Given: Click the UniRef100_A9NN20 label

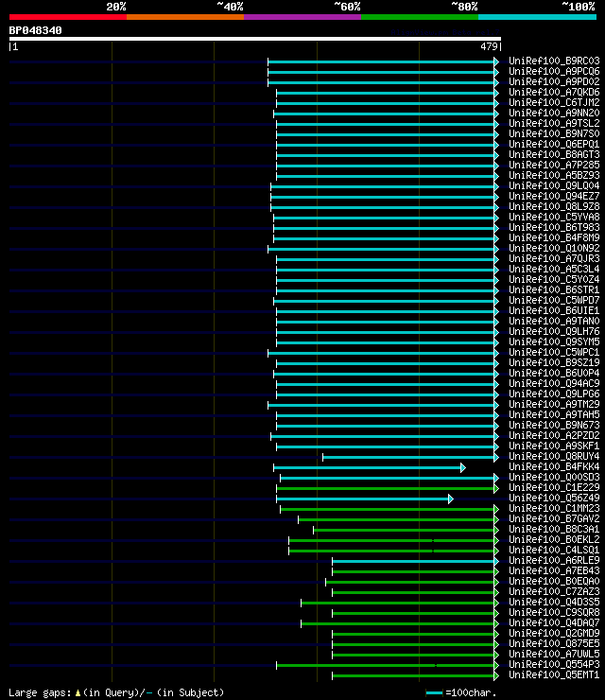Looking at the screenshot, I should [554, 113].
